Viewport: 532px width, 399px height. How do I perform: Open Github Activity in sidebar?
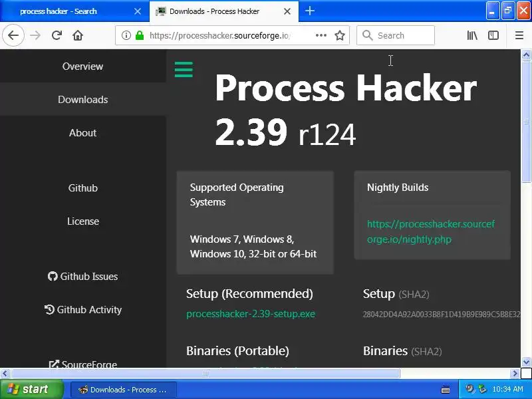(x=82, y=309)
